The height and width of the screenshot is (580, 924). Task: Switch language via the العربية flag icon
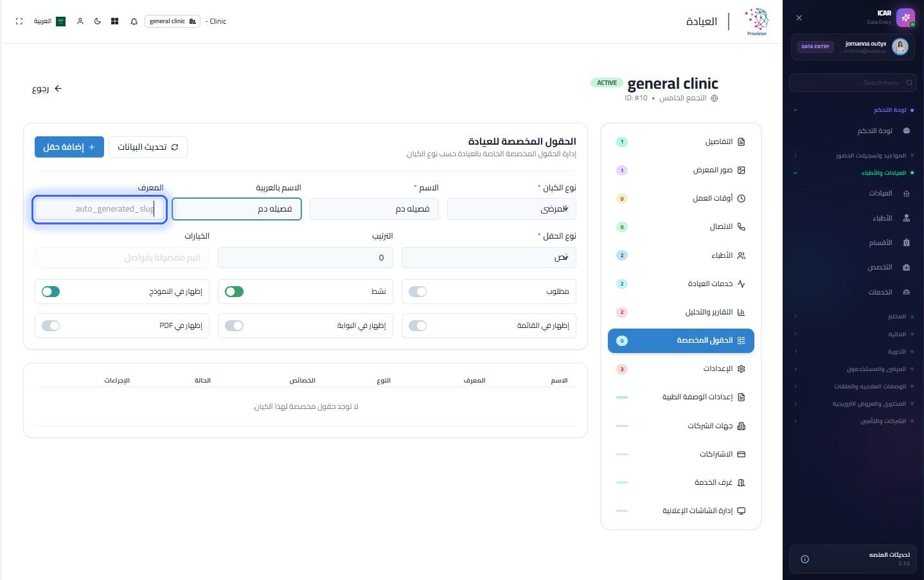pyautogui.click(x=60, y=21)
